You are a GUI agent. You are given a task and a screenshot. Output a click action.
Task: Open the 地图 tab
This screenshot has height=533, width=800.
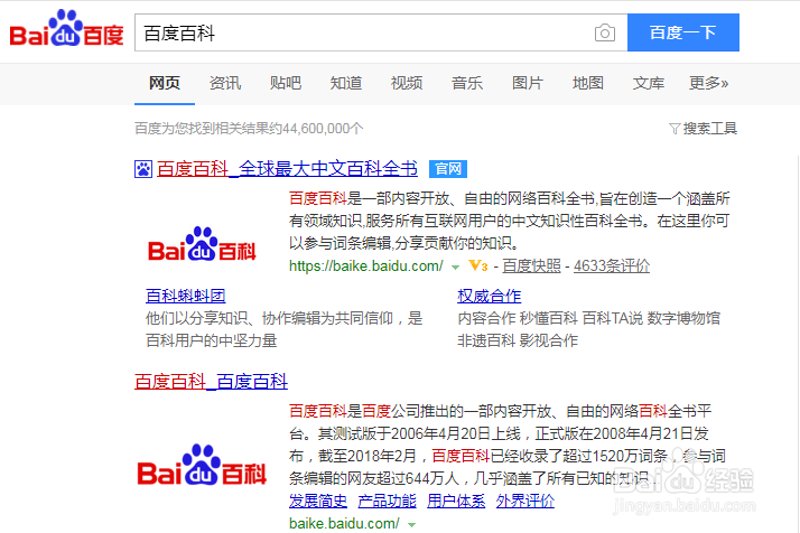coord(588,83)
